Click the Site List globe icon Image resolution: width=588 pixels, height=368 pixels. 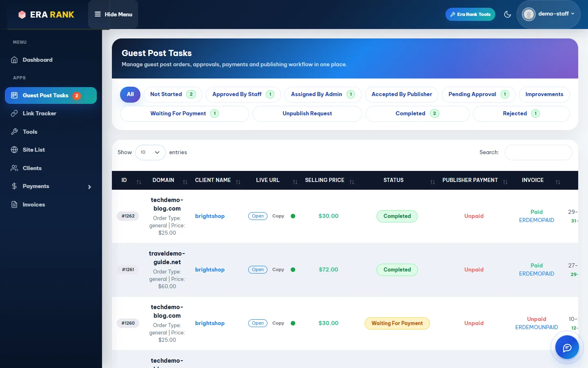click(x=14, y=150)
